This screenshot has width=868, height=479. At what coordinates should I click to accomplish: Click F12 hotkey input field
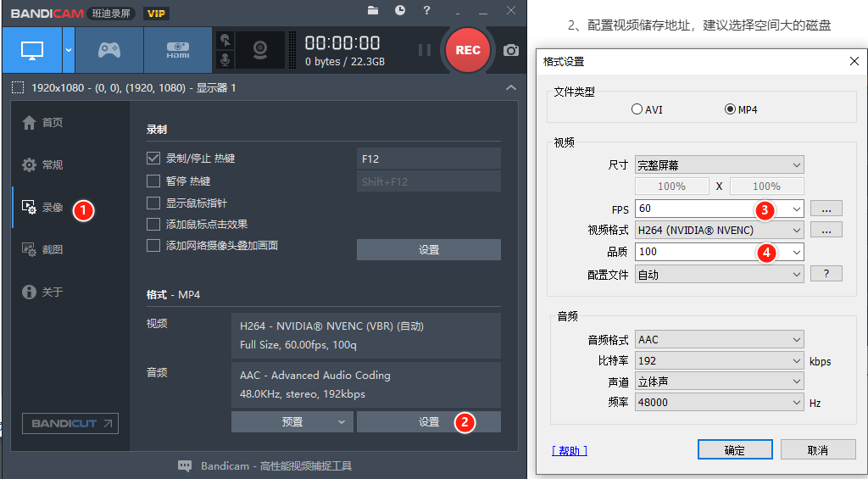tap(428, 159)
